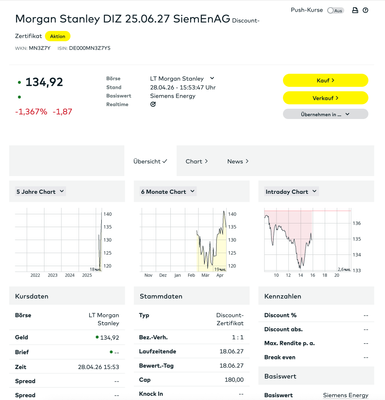Click the Zeit value 28.04.26 15:53
Image resolution: width=385 pixels, height=400 pixels.
[x=98, y=367]
